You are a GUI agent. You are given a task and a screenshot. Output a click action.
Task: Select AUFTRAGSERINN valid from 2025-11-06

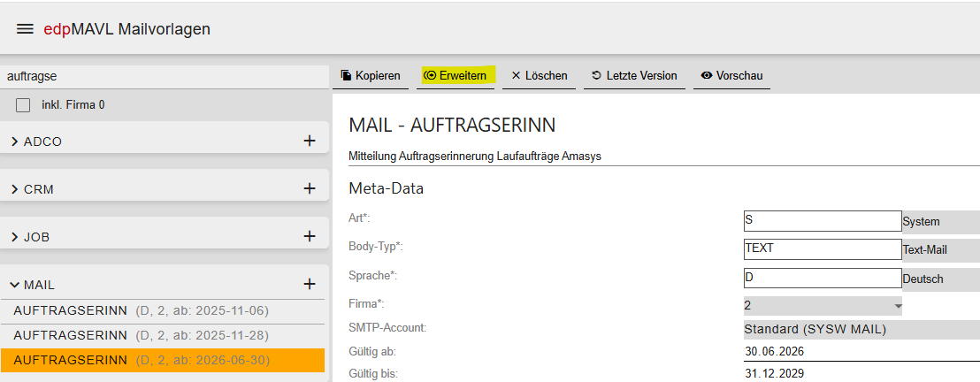(163, 310)
